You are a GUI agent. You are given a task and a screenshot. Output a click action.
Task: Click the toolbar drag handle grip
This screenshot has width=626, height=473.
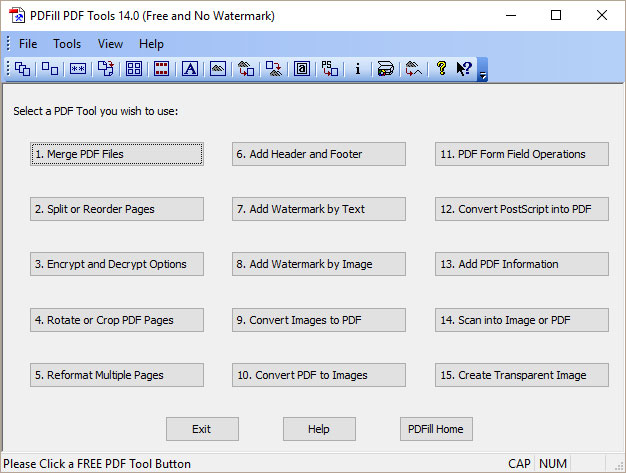pos(8,69)
